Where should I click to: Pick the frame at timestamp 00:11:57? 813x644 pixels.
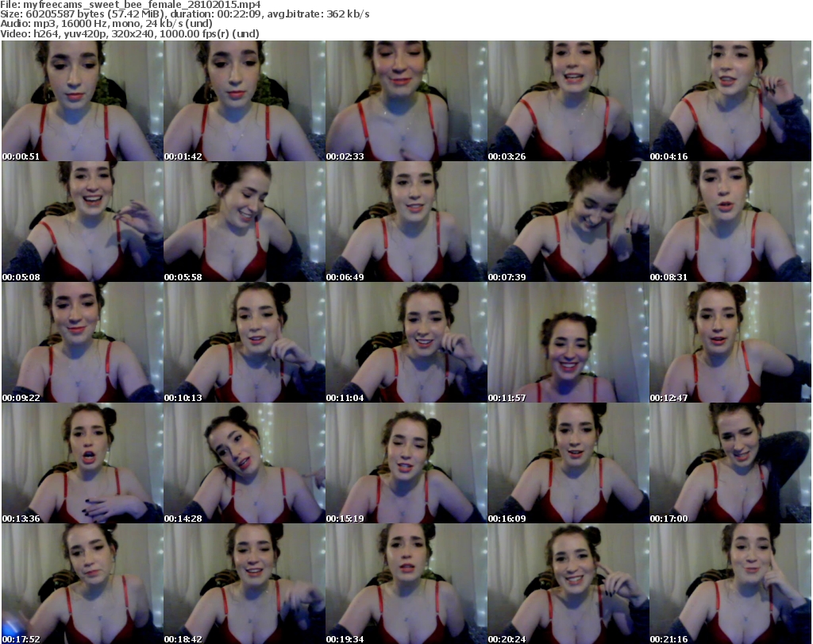(x=568, y=342)
